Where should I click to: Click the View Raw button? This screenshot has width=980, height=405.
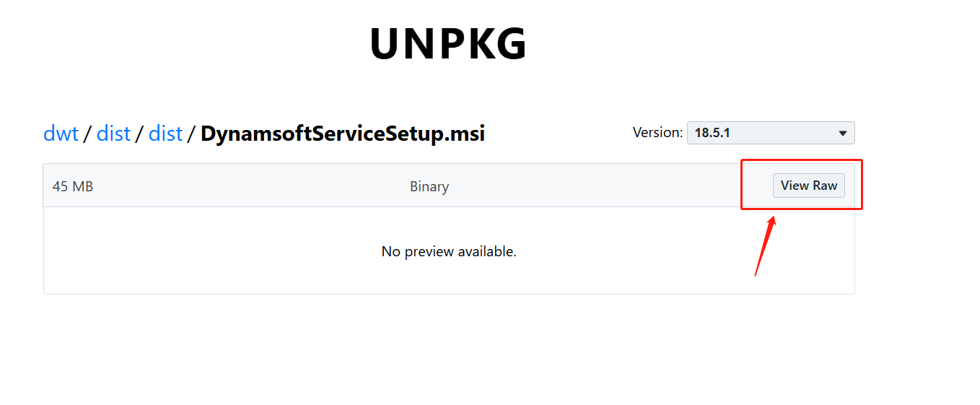tap(808, 186)
